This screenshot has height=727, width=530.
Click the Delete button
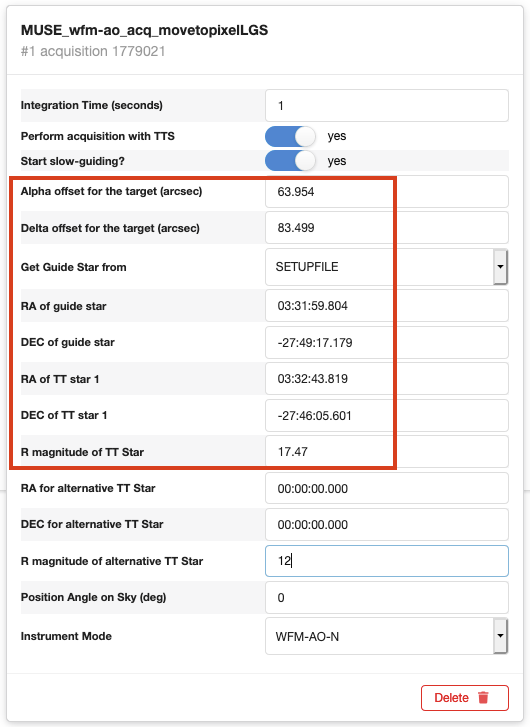click(x=465, y=698)
